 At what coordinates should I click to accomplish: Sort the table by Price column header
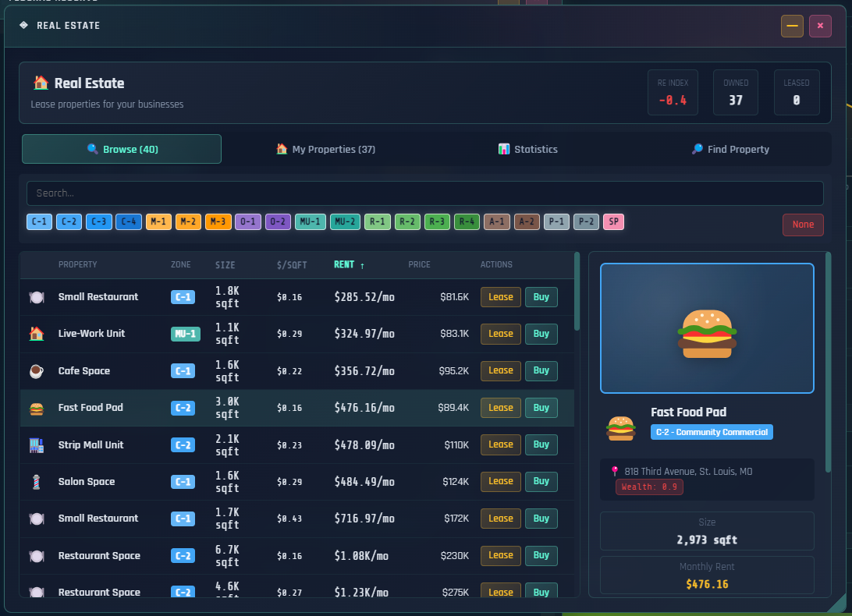point(419,265)
